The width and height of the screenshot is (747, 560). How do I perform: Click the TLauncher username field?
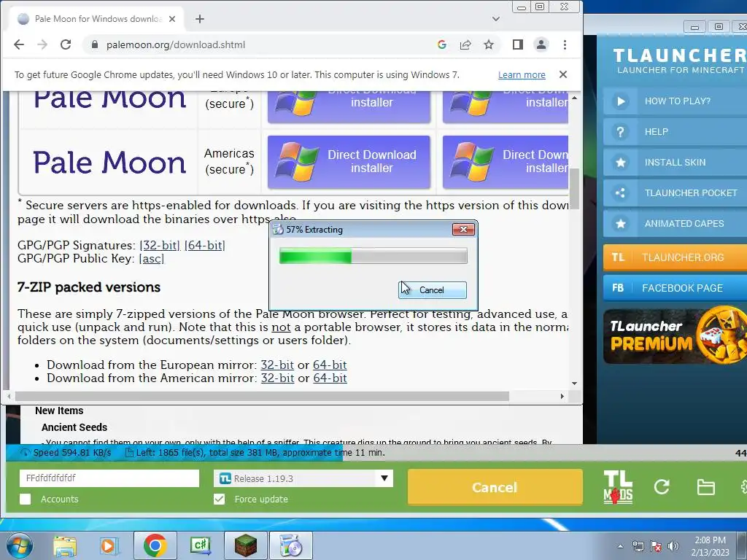click(109, 478)
